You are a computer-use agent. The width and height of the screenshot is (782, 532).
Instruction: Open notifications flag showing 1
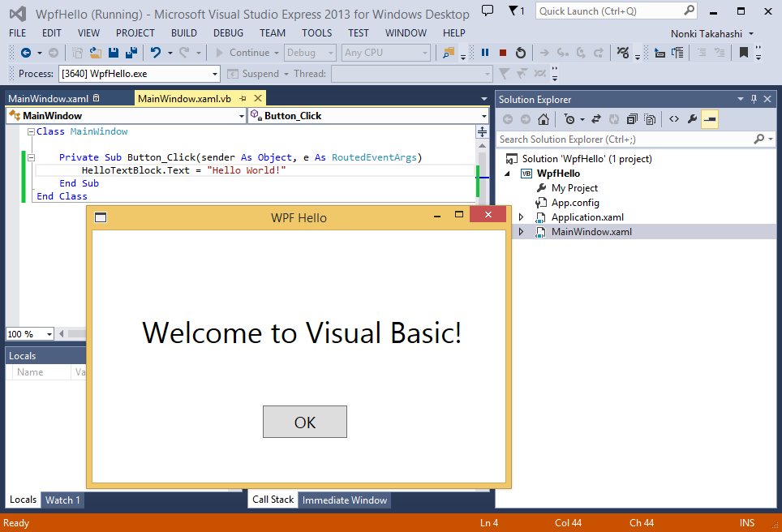pyautogui.click(x=516, y=11)
